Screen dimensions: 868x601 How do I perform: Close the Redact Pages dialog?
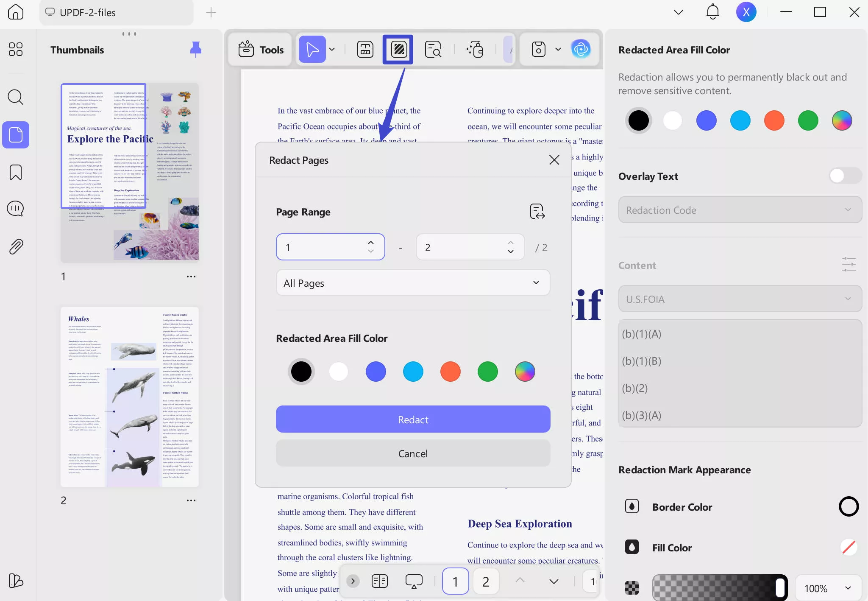[554, 160]
